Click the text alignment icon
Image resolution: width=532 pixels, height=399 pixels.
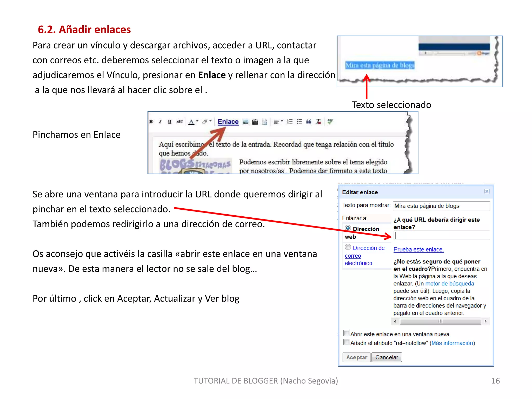click(276, 122)
